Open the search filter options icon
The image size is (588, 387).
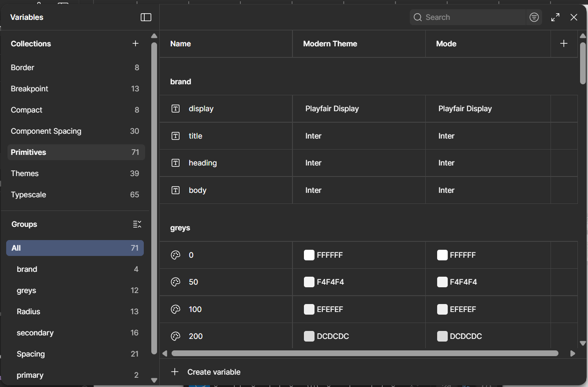point(534,17)
